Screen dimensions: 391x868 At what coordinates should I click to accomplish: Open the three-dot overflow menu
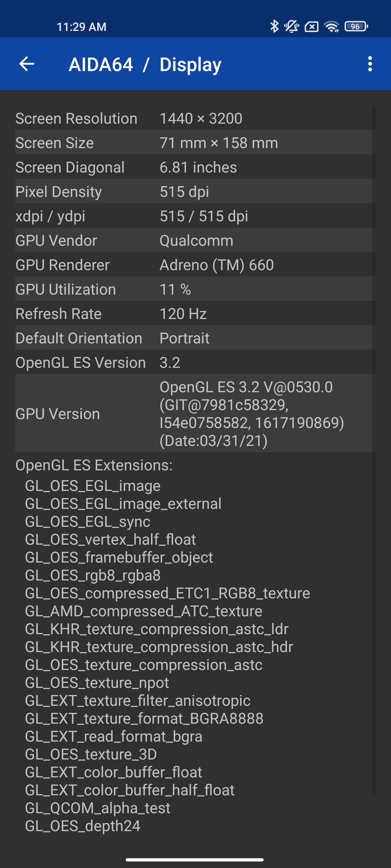[370, 64]
